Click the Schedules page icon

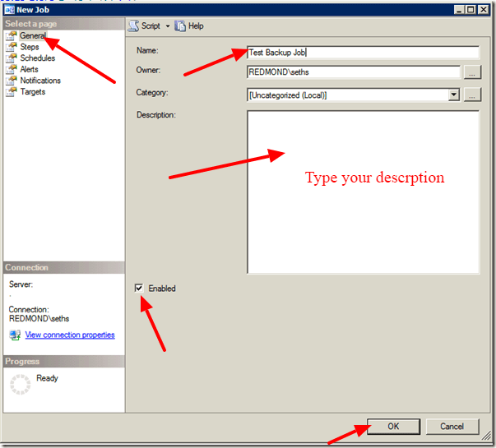tap(12, 58)
